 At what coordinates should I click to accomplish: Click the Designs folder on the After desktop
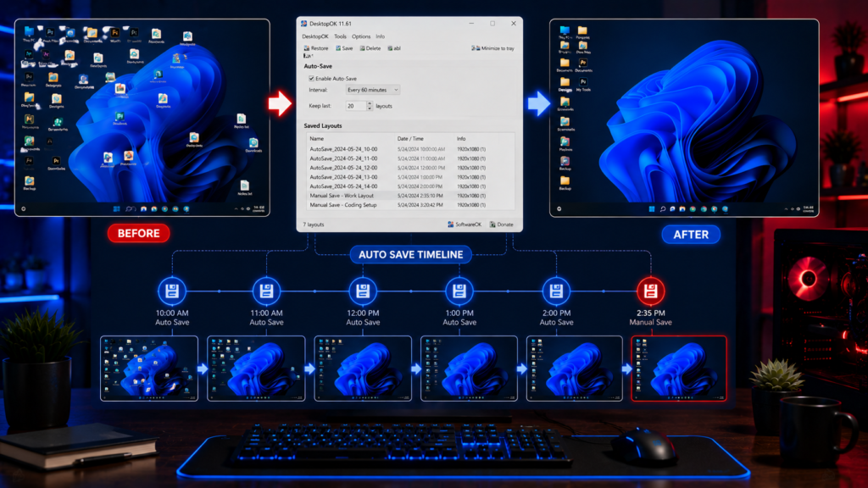565,85
